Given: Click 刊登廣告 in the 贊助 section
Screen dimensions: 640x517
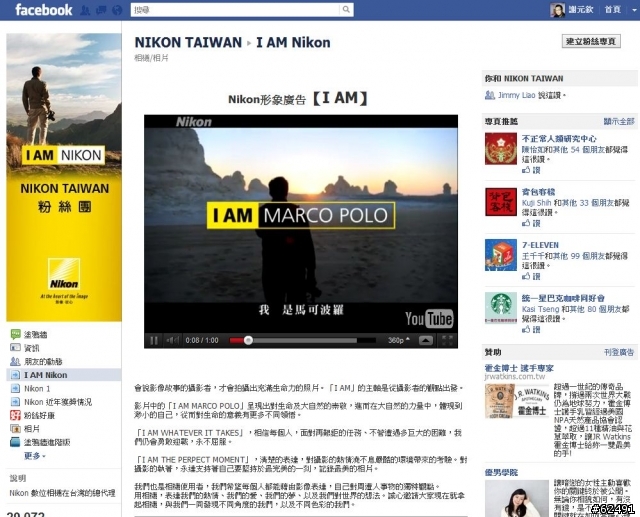Looking at the screenshot, I should click(x=619, y=352).
